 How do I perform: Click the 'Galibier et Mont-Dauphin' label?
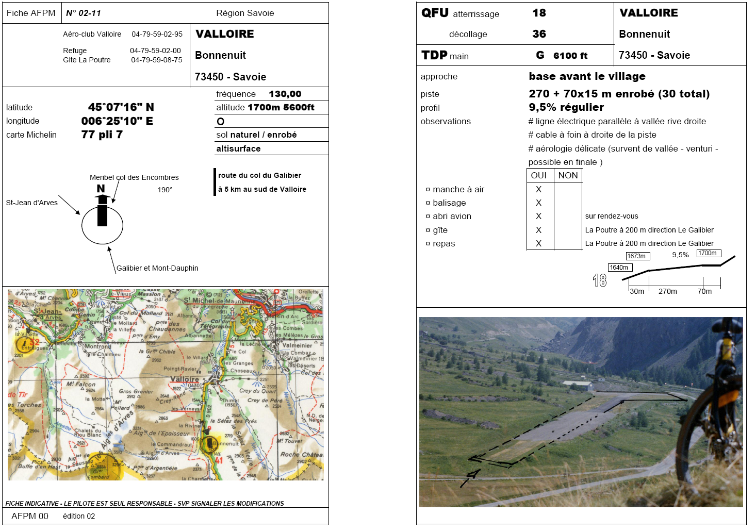click(x=157, y=268)
